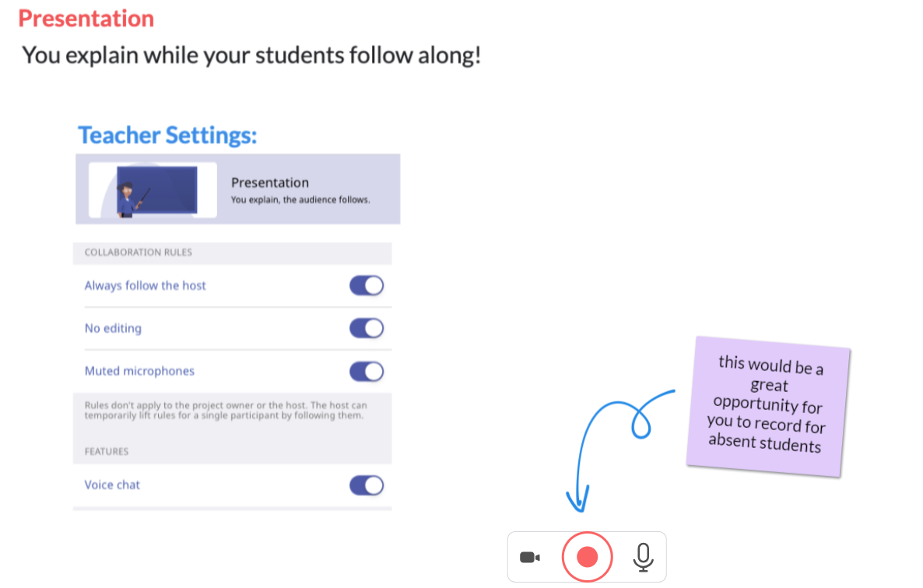
Task: Select the Presentation mode thumbnail image
Action: tap(153, 190)
